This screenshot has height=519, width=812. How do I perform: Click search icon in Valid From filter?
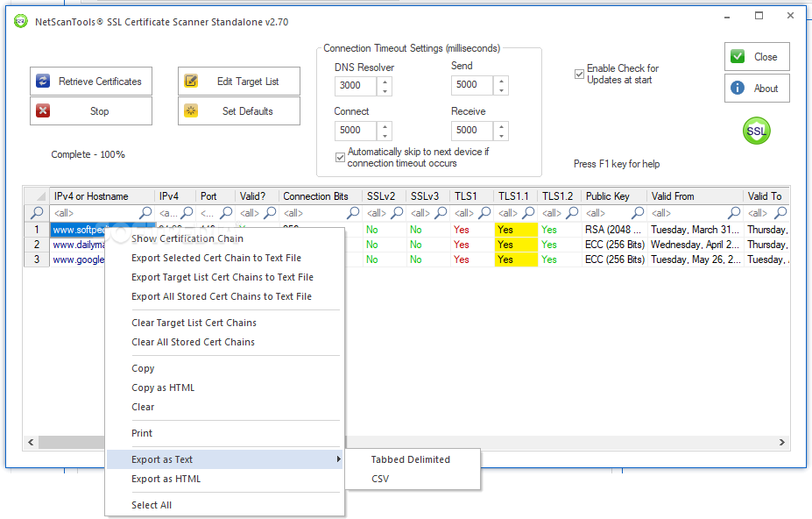click(x=734, y=212)
